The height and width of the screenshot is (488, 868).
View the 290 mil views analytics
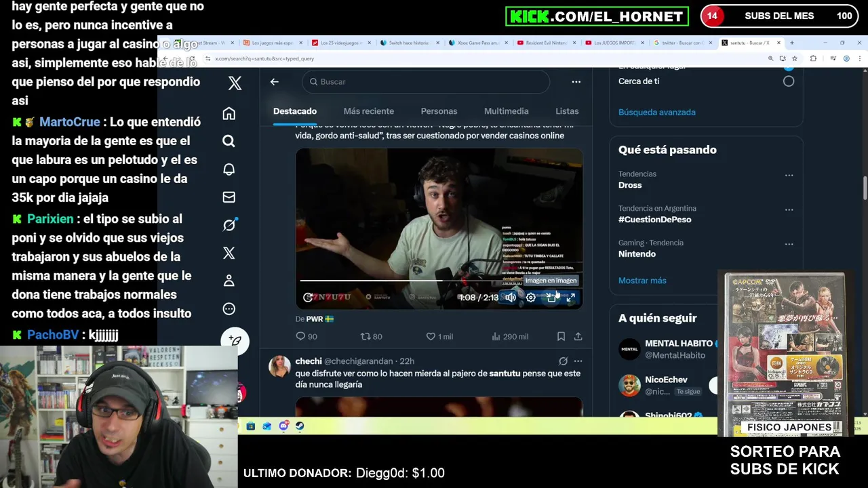coord(509,336)
